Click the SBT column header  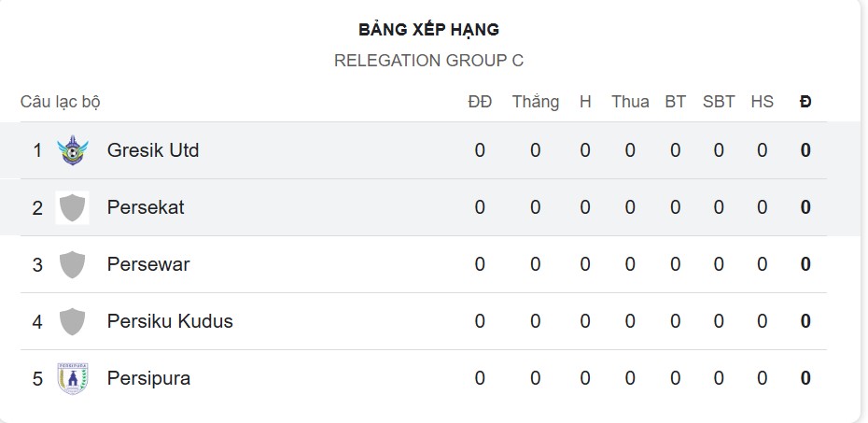719,102
